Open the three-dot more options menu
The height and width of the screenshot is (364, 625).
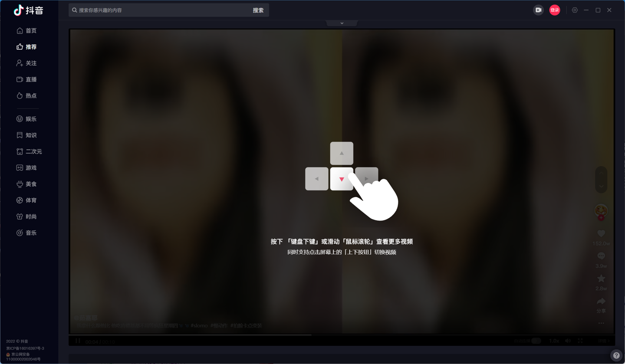(x=601, y=323)
